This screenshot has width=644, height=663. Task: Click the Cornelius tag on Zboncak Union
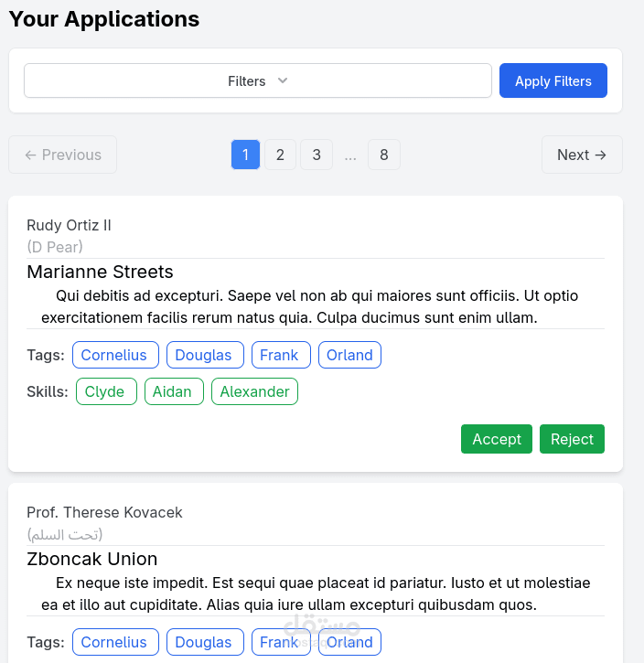[x=114, y=642]
